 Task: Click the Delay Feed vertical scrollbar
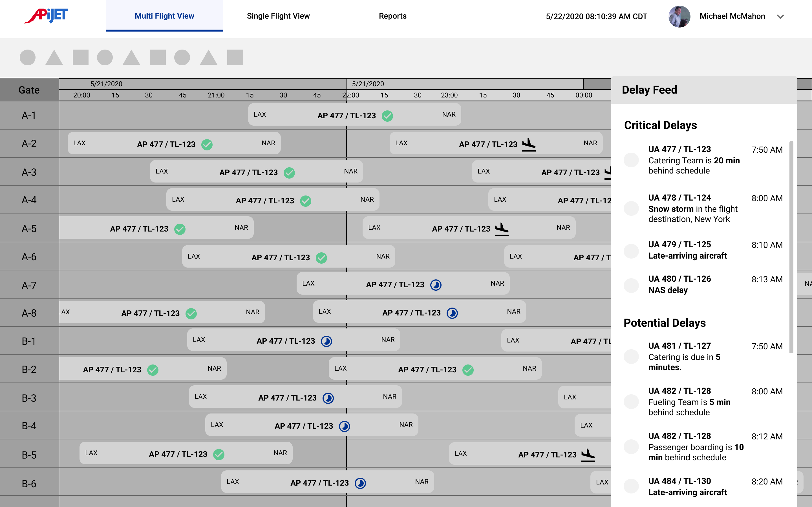tap(791, 247)
